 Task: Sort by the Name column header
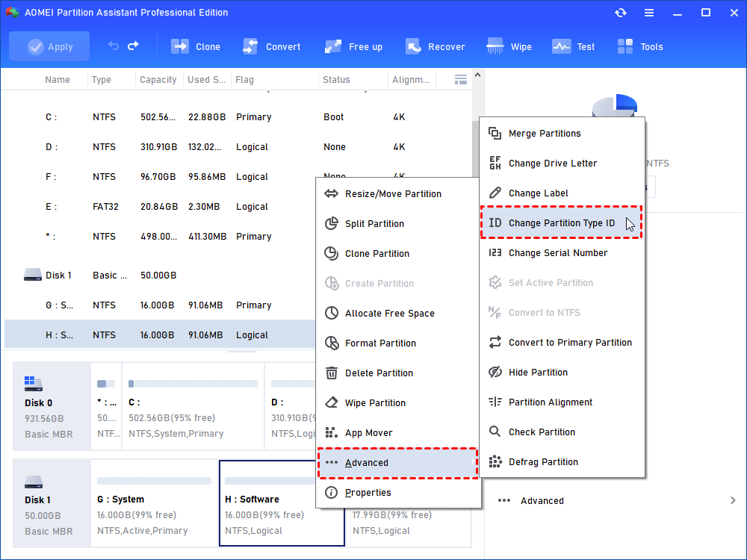pyautogui.click(x=58, y=80)
